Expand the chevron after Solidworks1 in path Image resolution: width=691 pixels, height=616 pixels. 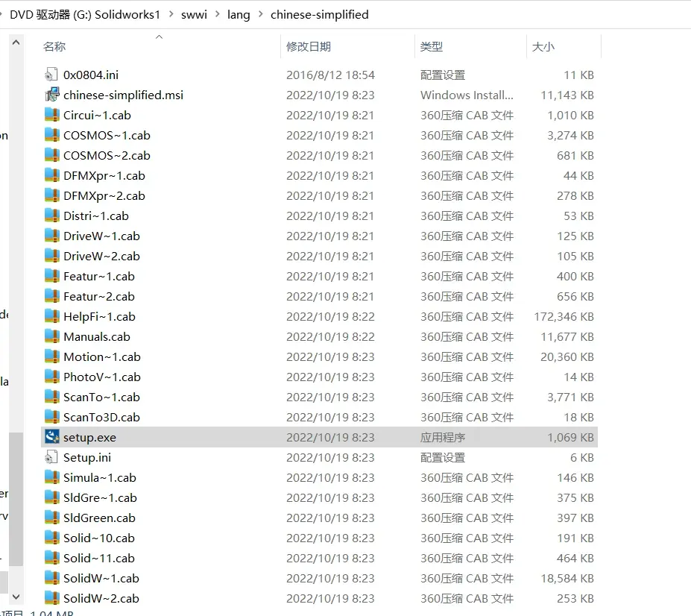tap(171, 15)
